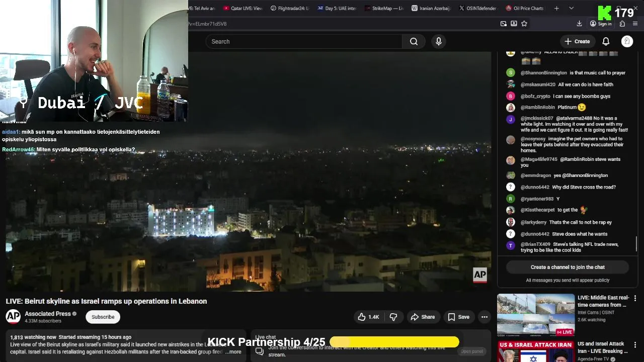
Task: Open US & Israel Attack Iran thumbnail
Action: pyautogui.click(x=536, y=351)
